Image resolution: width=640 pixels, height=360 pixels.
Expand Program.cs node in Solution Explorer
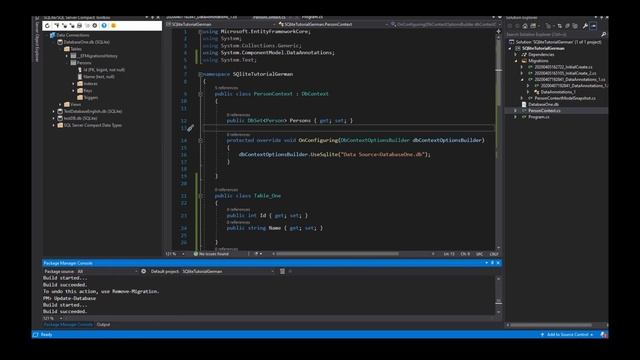coord(516,117)
